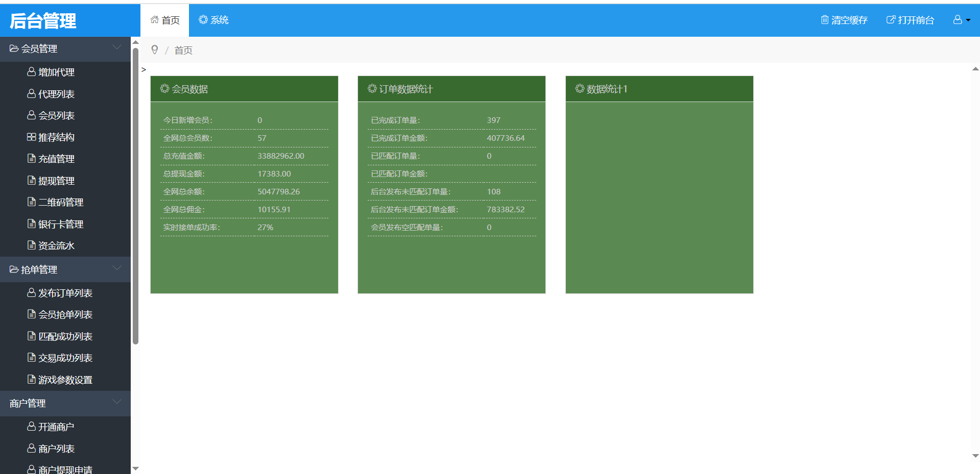Click the gear icon on 会员数据 panel

point(164,89)
